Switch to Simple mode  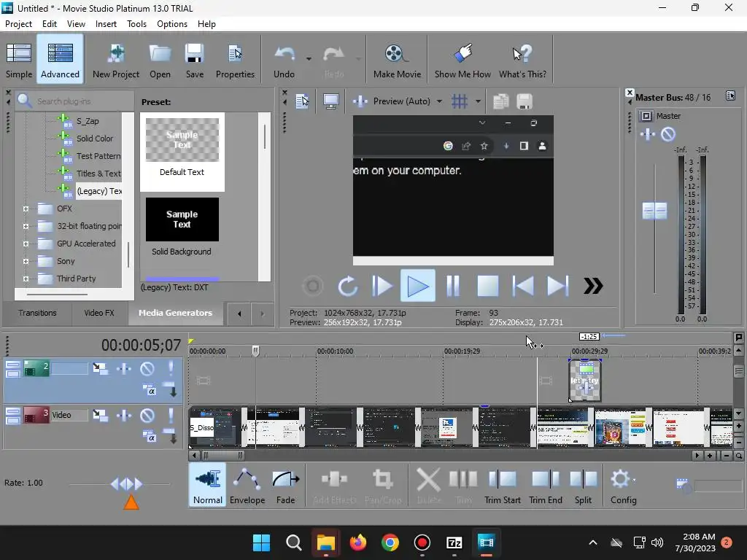coord(19,60)
